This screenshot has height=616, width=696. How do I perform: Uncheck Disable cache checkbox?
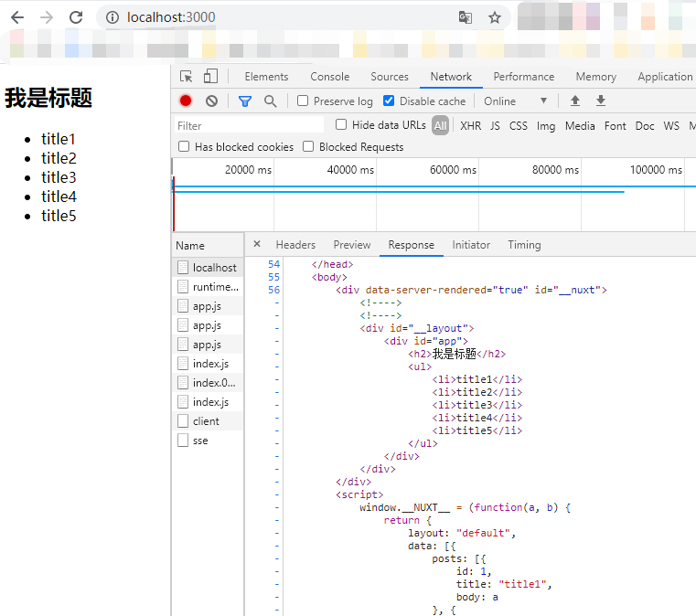coord(389,101)
